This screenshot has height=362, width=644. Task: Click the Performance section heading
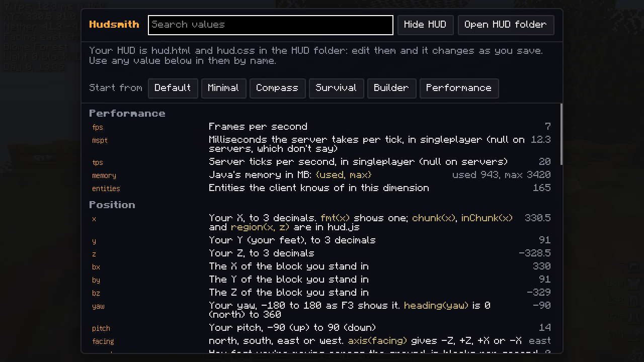coord(127,114)
